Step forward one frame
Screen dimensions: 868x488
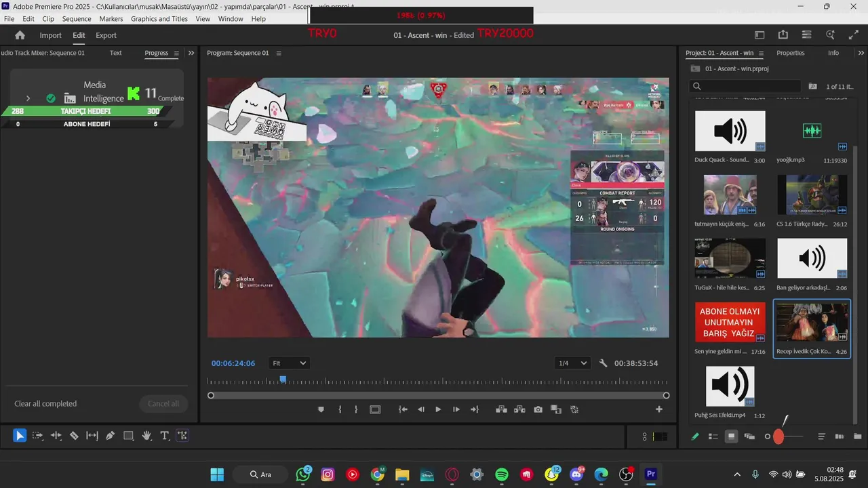coord(456,409)
